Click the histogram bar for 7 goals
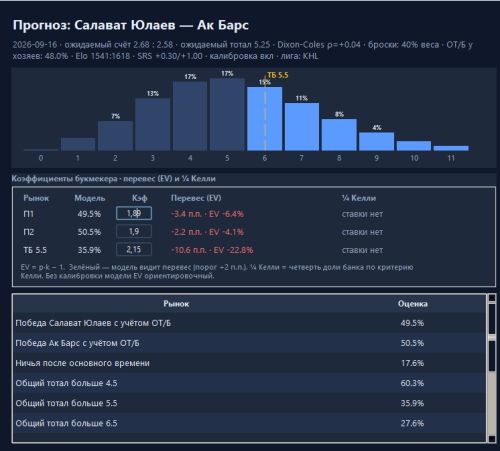Screen dimensions: 500x451 pyautogui.click(x=302, y=127)
